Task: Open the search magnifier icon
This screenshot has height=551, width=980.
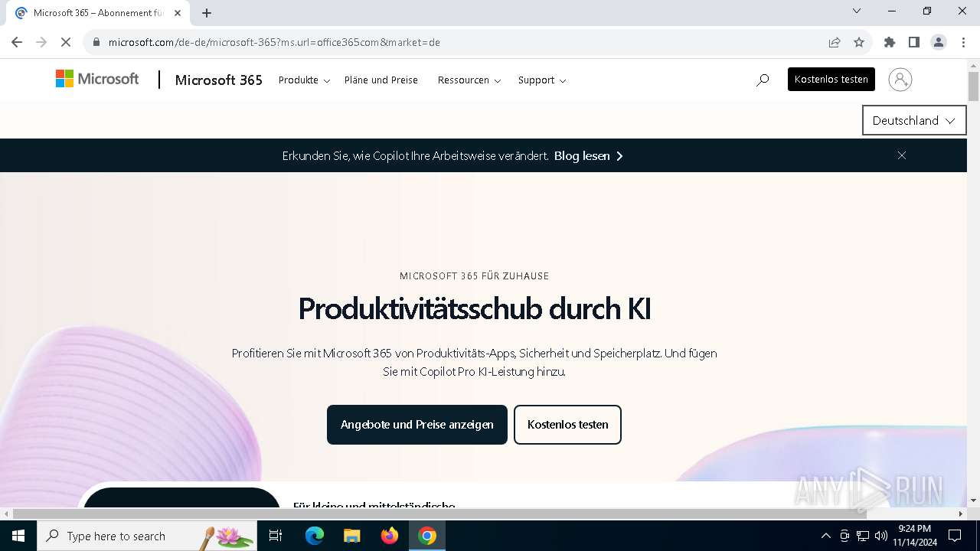Action: coord(763,80)
